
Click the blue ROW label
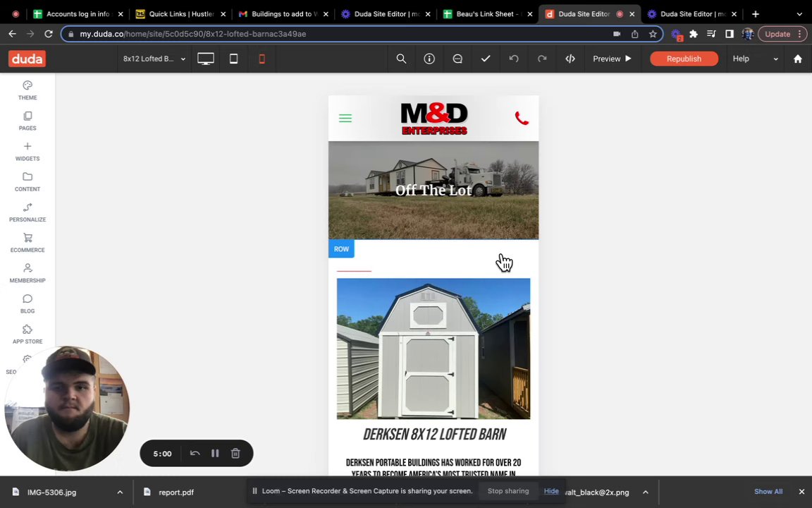341,249
